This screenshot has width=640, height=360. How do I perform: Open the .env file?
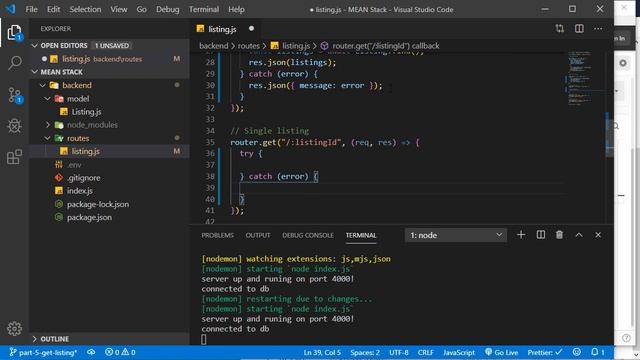[109, 164]
